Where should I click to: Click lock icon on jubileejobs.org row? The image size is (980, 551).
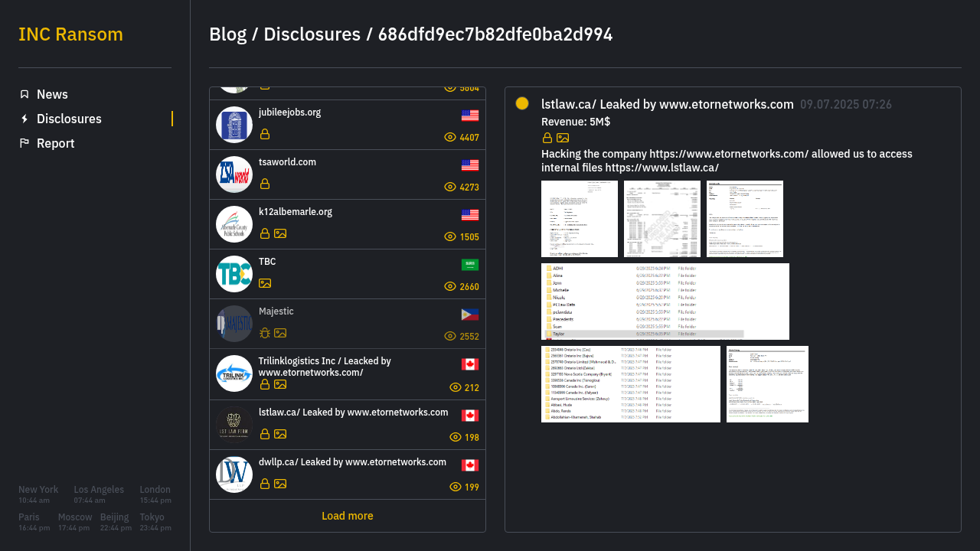click(x=265, y=134)
